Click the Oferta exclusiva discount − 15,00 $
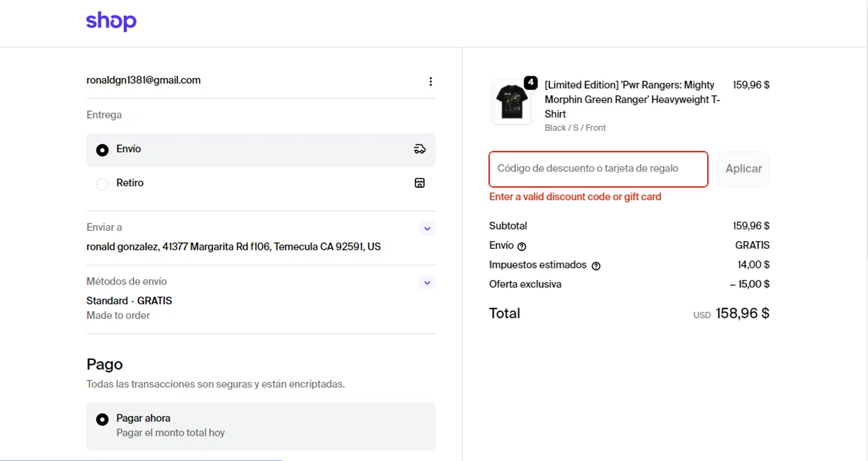The image size is (868, 461). coord(749,285)
